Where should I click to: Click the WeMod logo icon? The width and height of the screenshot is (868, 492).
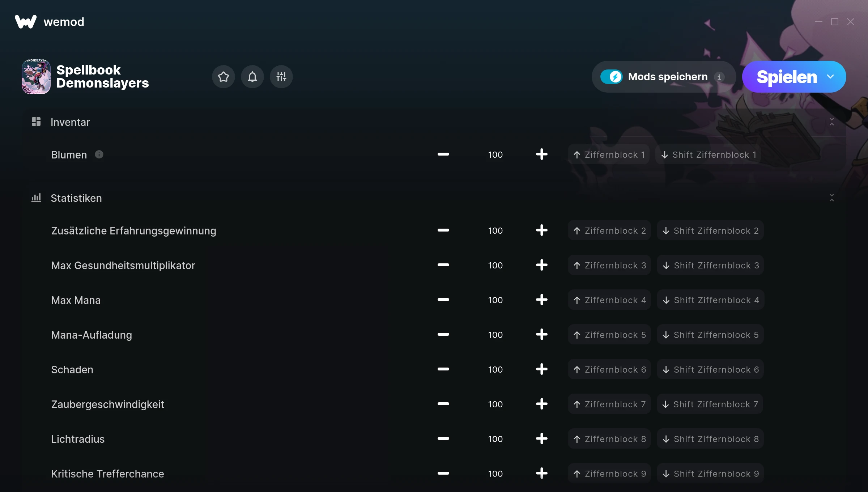[x=26, y=22]
